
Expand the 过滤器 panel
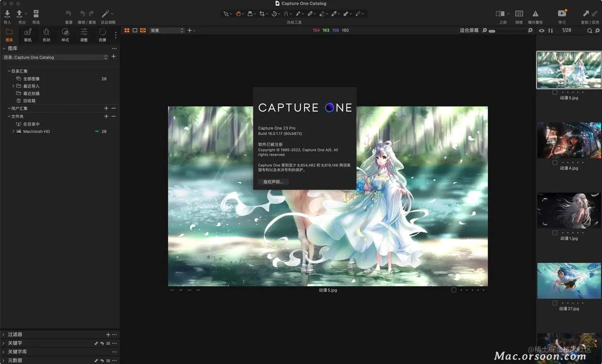click(x=4, y=335)
